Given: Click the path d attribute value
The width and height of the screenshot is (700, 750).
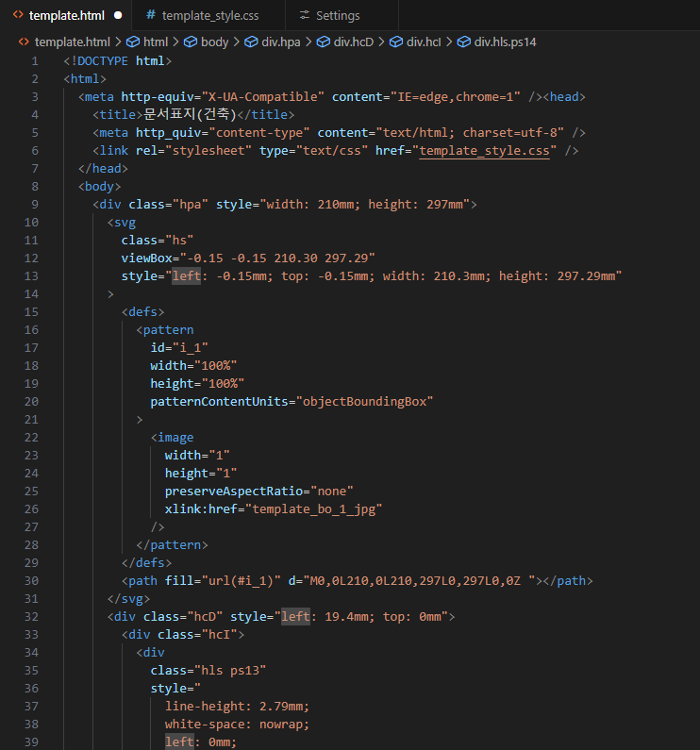Looking at the screenshot, I should point(419,581).
